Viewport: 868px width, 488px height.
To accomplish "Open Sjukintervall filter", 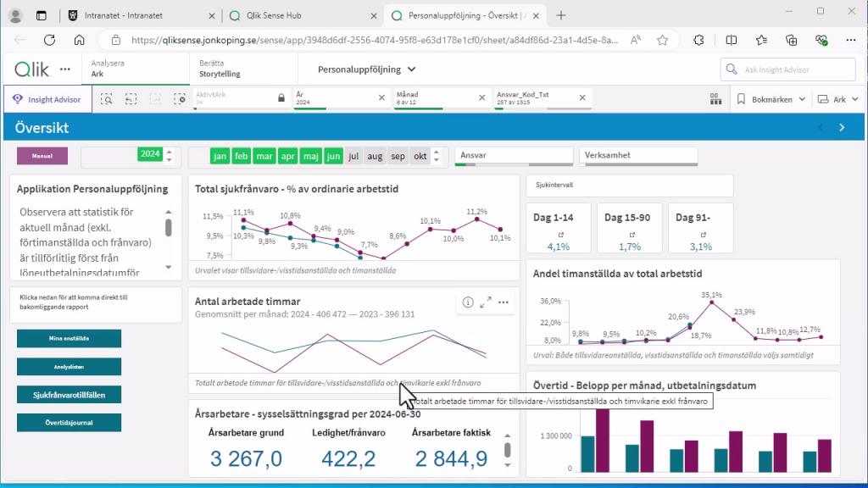I will coord(630,186).
